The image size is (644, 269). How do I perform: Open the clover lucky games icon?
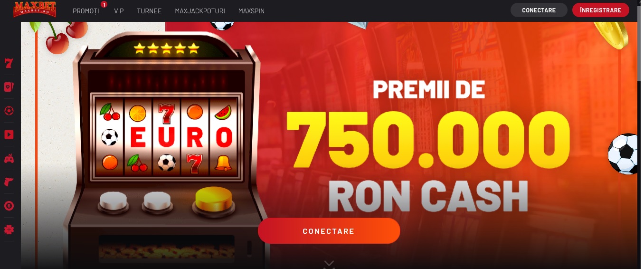coord(9,230)
